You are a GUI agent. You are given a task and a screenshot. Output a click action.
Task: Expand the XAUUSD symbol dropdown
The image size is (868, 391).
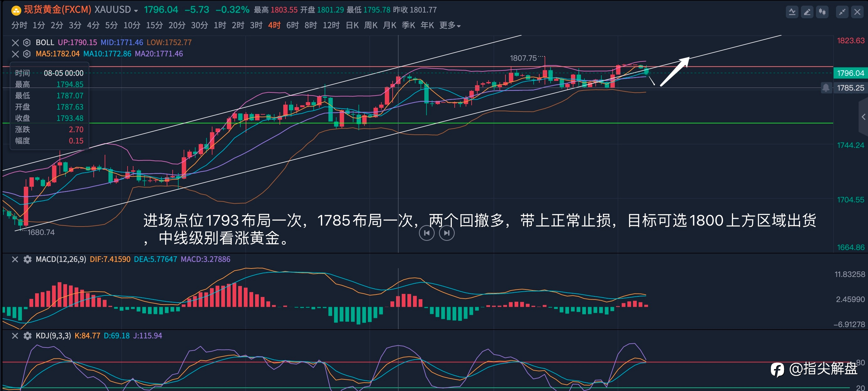[x=136, y=11]
